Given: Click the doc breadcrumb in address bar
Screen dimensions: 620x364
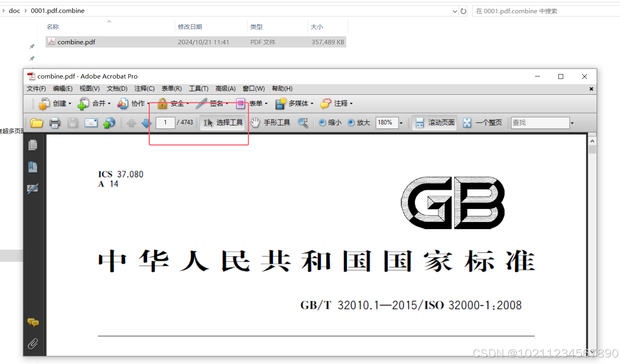Looking at the screenshot, I should coord(14,11).
